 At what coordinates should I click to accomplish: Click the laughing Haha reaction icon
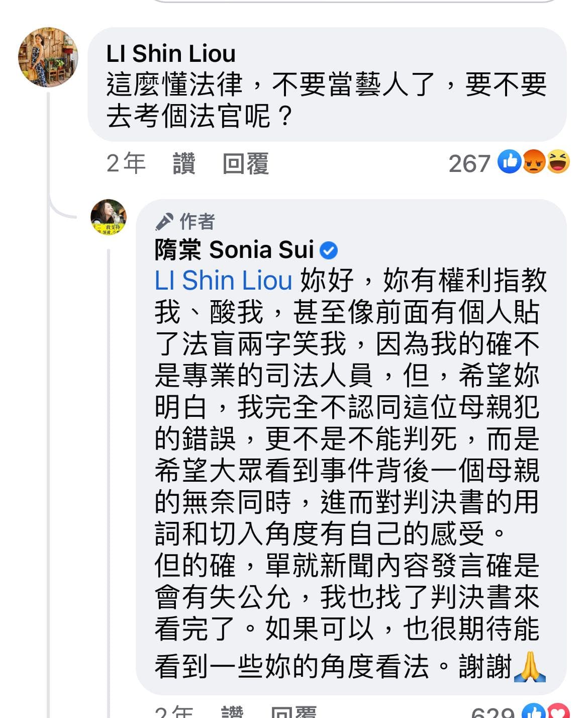[x=558, y=162]
